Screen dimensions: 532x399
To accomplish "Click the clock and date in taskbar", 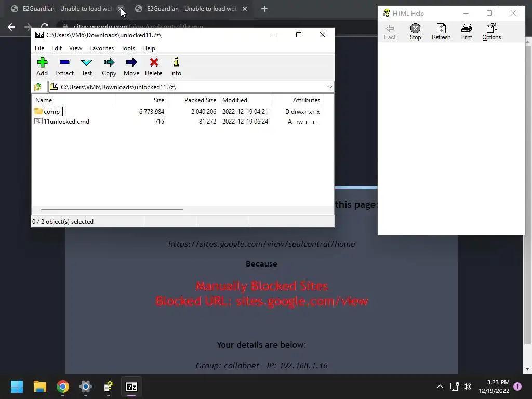I will 494,387.
